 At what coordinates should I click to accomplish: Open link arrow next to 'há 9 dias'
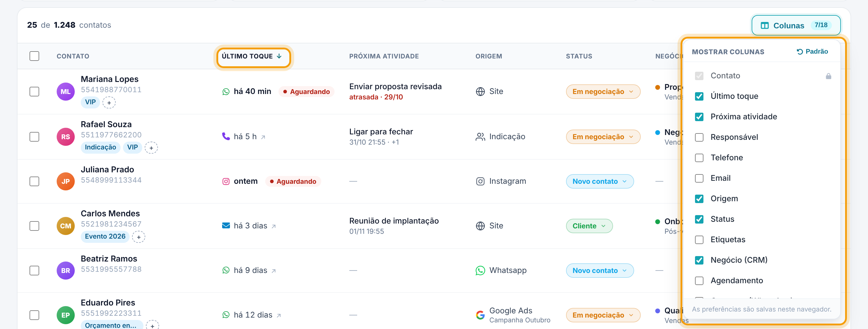274,271
